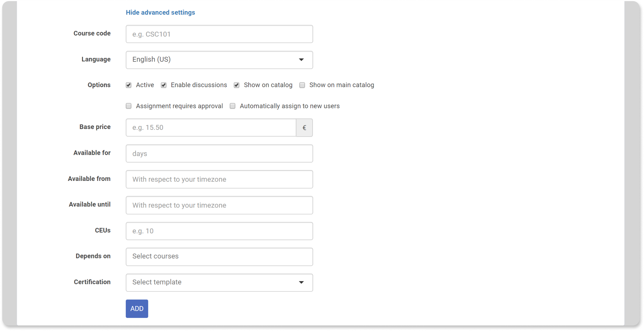Click Hide advanced settings link
This screenshot has height=331, width=644.
coord(160,12)
